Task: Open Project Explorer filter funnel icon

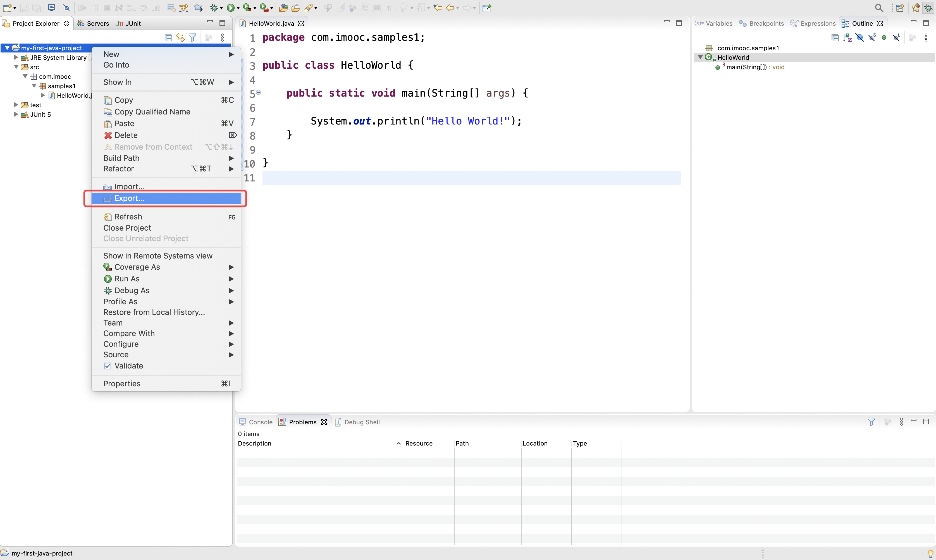Action: pyautogui.click(x=192, y=37)
